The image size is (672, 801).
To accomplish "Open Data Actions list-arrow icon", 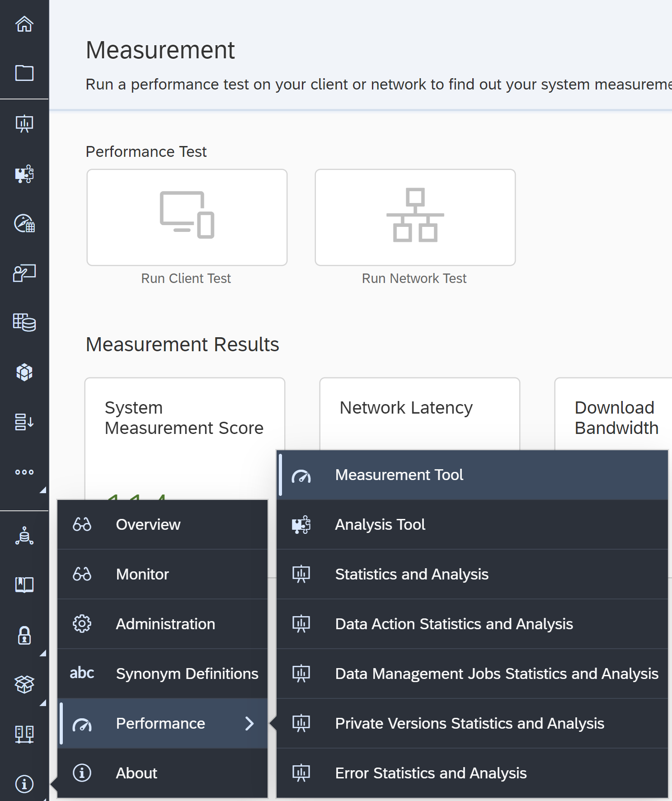I will [x=24, y=422].
